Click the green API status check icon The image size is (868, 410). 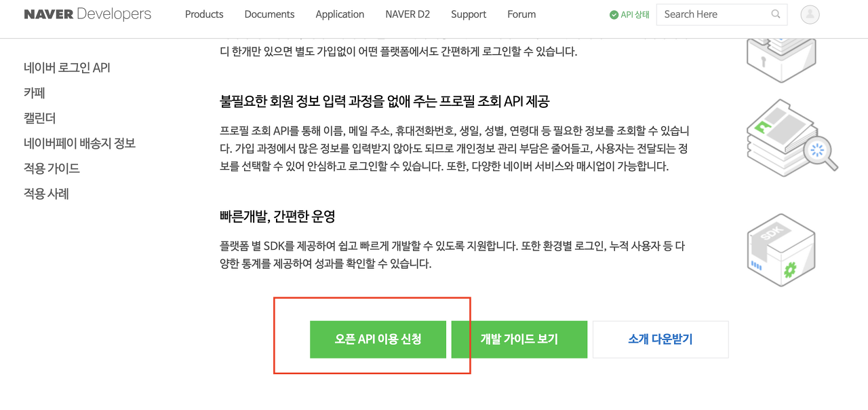[614, 15]
